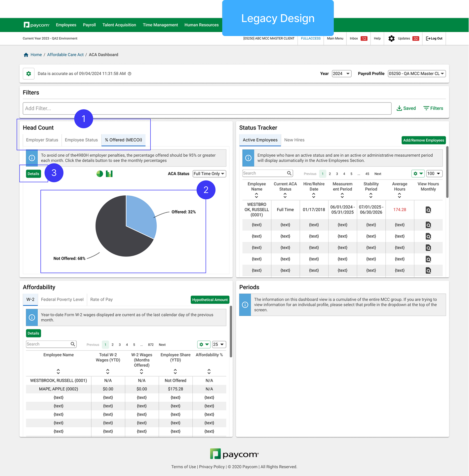The image size is (469, 476).
Task: Switch to Employee Status tab
Action: 81,140
